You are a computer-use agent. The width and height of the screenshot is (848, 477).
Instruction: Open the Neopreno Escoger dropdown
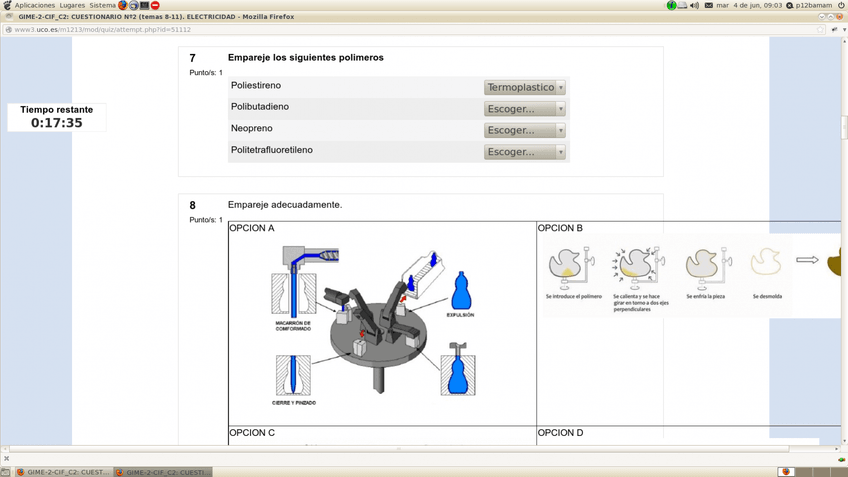525,130
